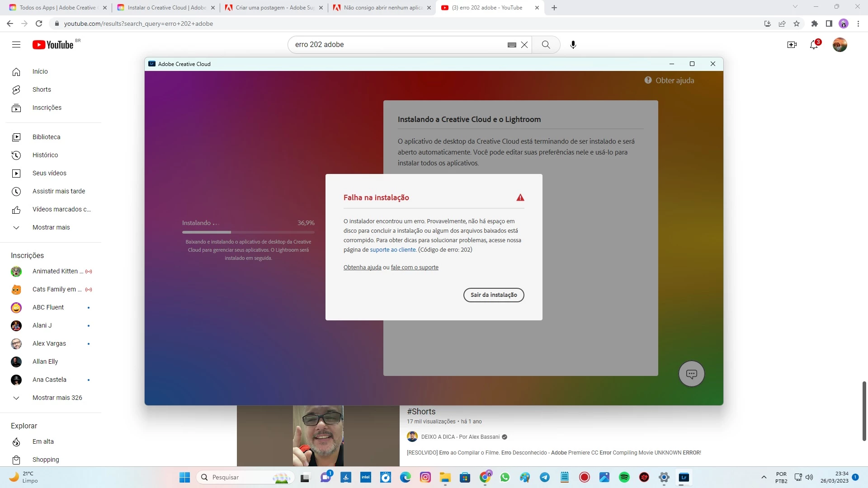Click the YouTube search magnifier button
Viewport: 868px width, 488px height.
coord(546,45)
